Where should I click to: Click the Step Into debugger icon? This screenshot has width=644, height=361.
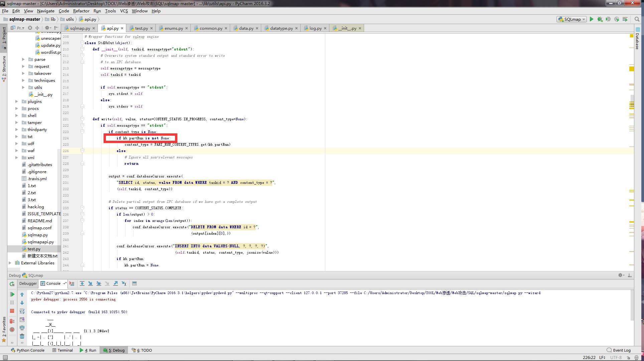(x=91, y=284)
